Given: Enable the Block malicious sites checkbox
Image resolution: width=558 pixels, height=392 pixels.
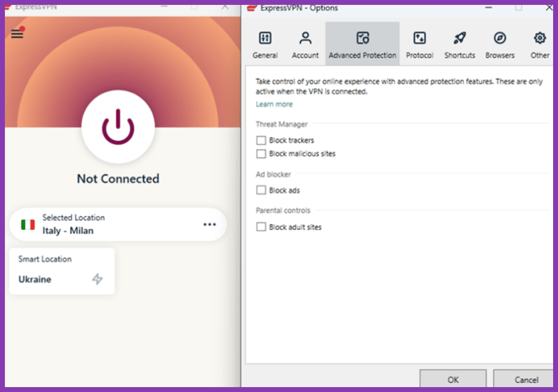Looking at the screenshot, I should [x=261, y=154].
